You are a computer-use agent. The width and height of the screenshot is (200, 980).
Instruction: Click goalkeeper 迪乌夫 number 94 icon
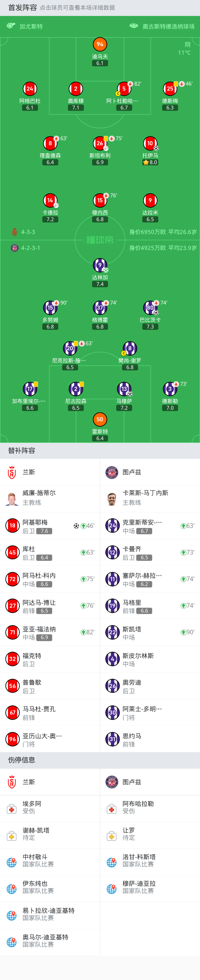[100, 44]
